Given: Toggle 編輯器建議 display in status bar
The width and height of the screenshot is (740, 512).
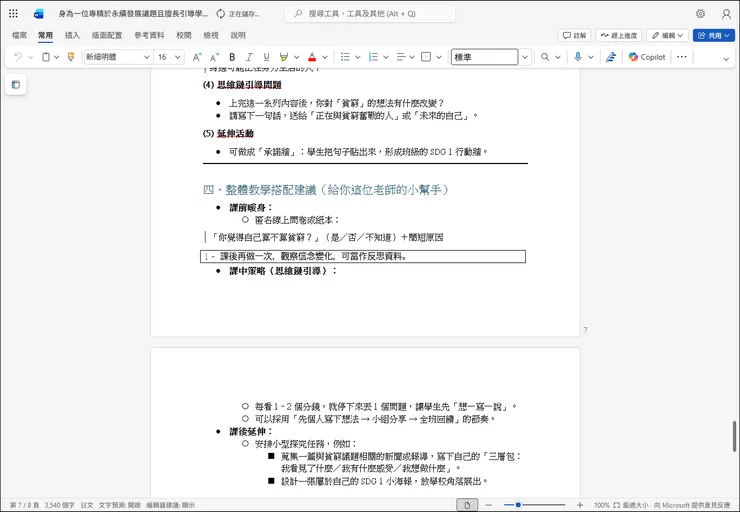Looking at the screenshot, I should (x=170, y=505).
